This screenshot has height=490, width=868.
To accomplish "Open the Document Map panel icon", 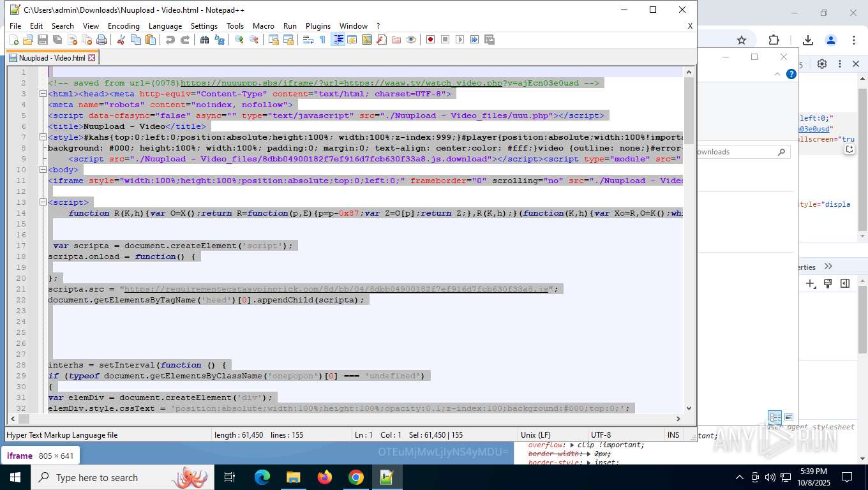I will click(x=366, y=40).
